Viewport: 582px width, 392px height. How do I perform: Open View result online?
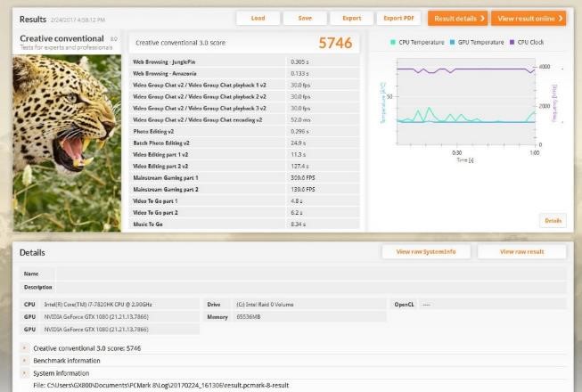[529, 18]
